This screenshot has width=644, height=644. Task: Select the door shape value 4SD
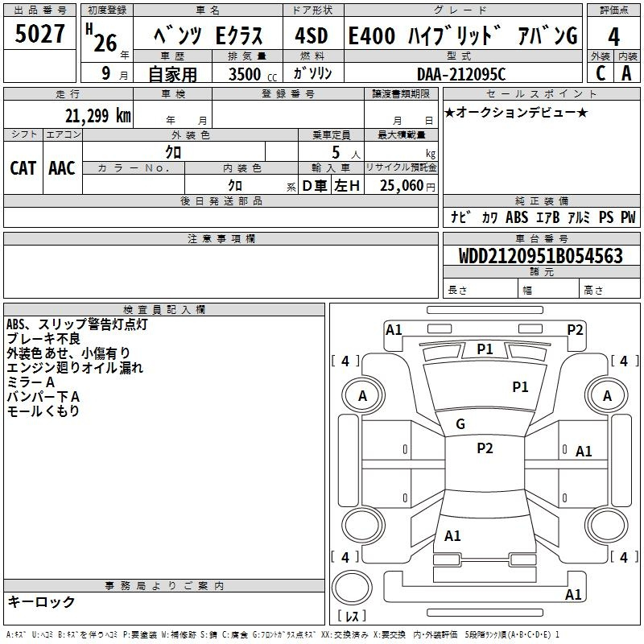click(x=312, y=35)
